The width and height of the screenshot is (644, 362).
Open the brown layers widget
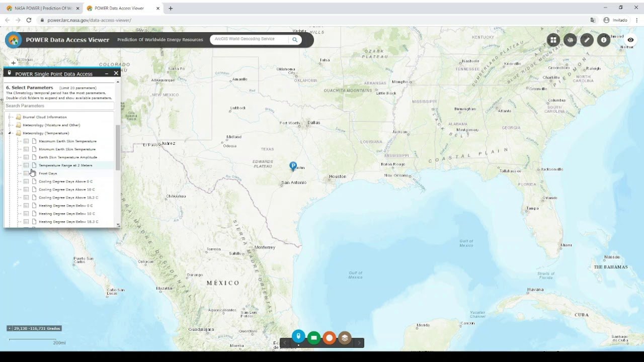point(345,337)
